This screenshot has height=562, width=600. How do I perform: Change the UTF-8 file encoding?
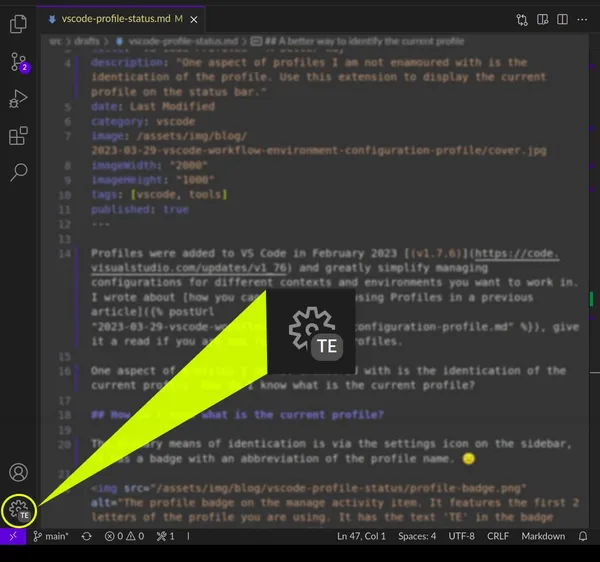click(x=462, y=537)
